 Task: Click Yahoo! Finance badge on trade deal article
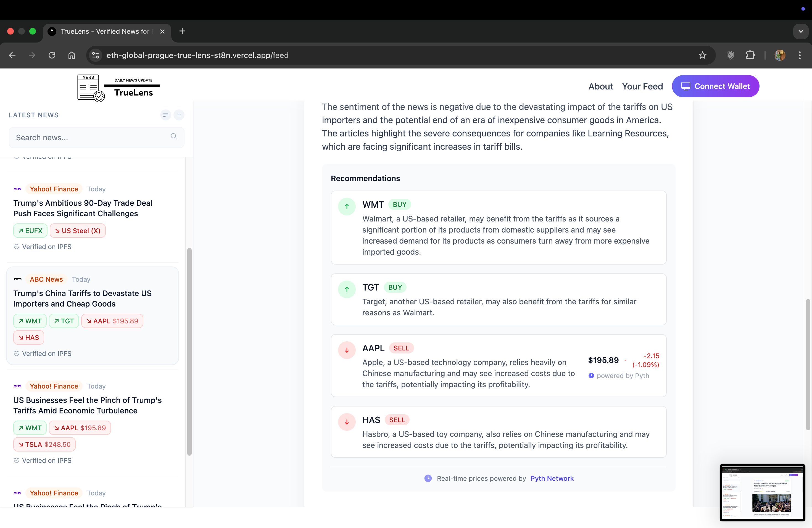point(54,189)
